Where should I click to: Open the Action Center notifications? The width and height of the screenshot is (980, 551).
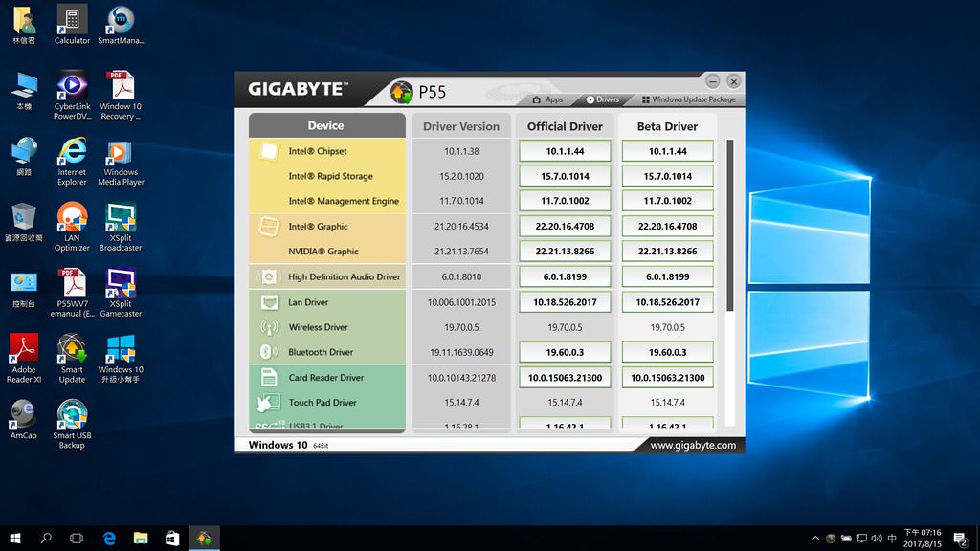(961, 538)
